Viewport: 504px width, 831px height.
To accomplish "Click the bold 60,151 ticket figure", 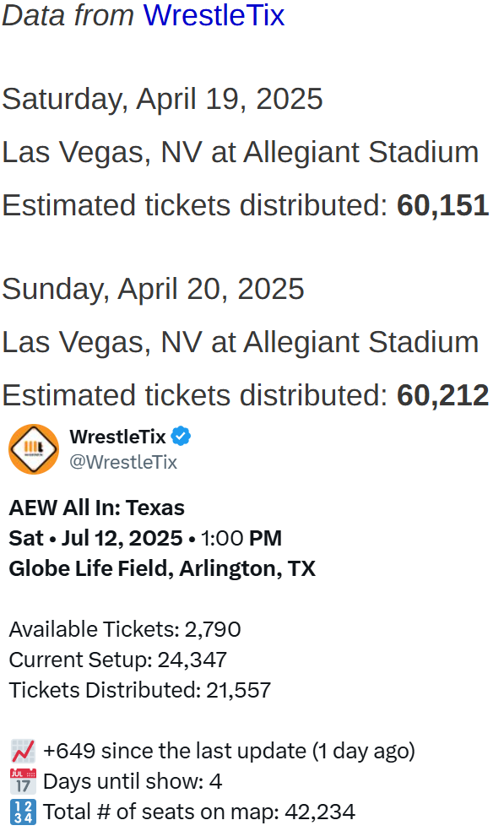I will pos(443,205).
